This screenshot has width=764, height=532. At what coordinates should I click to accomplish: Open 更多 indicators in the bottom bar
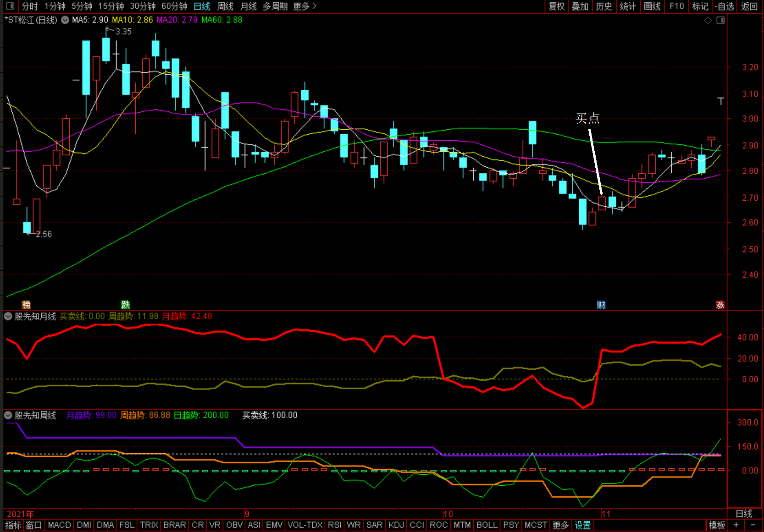(x=560, y=525)
